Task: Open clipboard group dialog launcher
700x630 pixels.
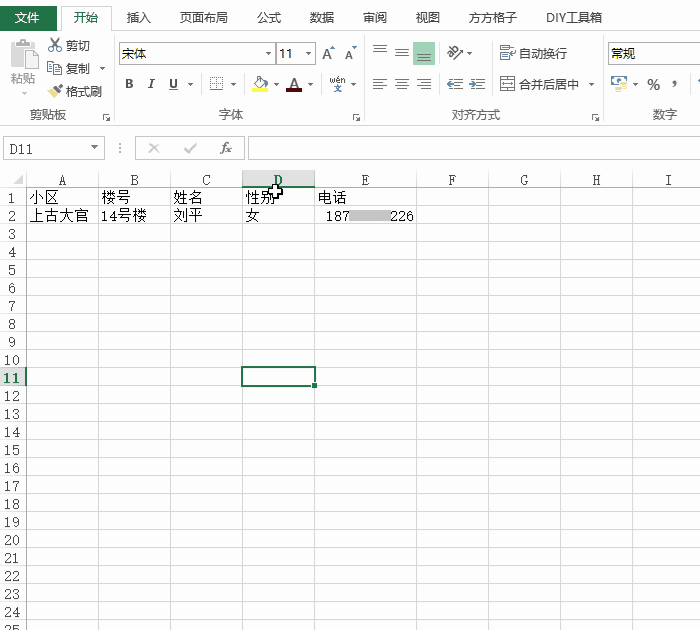Action: [106, 117]
